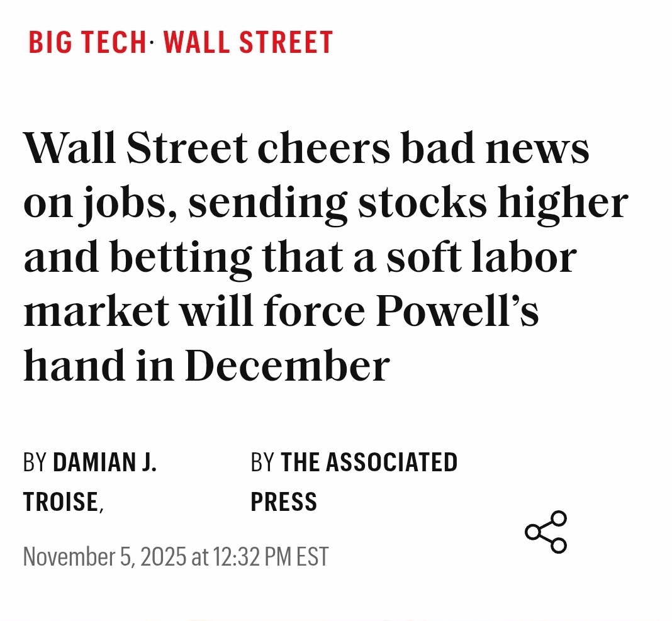Screen dimensions: 672x621
Task: Open The Associated Press author link
Action: coord(369,463)
